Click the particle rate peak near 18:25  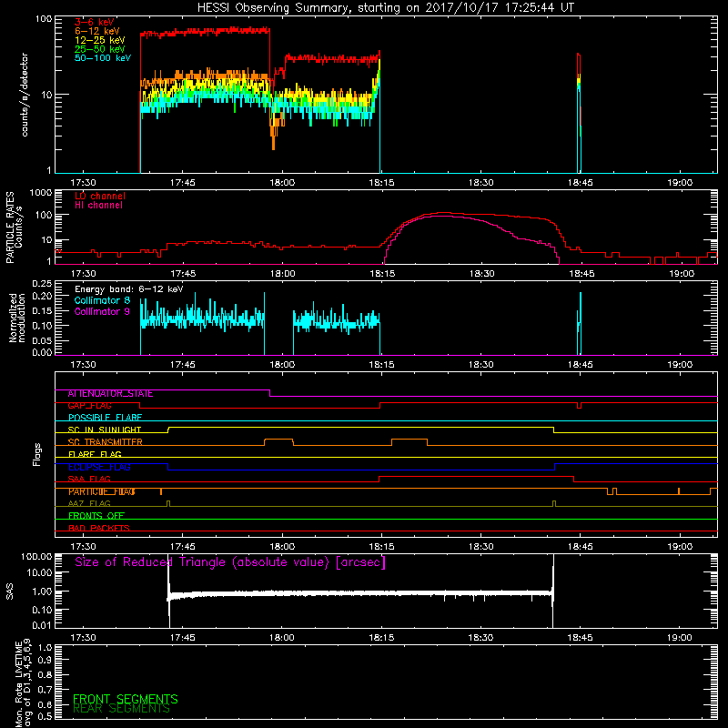click(x=443, y=213)
